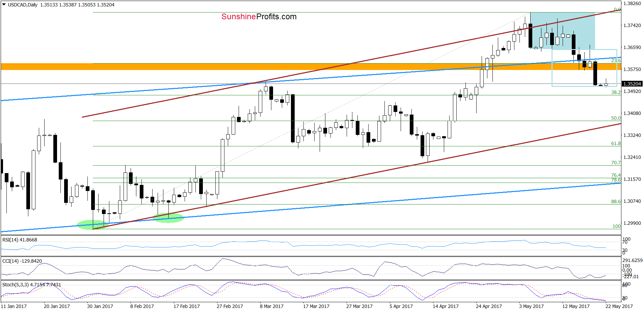This screenshot has height=311, width=644.
Task: Click price axis value 1.32410
Action: [632, 157]
